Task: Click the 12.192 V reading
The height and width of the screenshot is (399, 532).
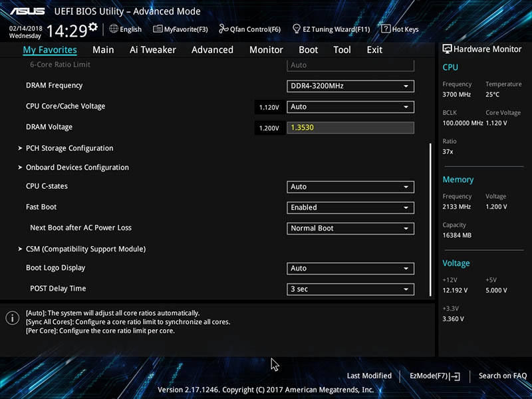Action: (x=455, y=291)
